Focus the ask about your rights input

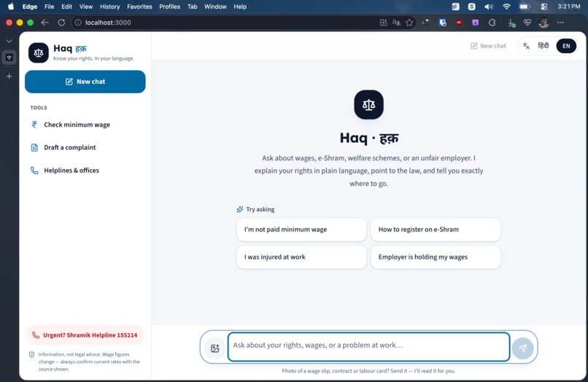coord(368,346)
